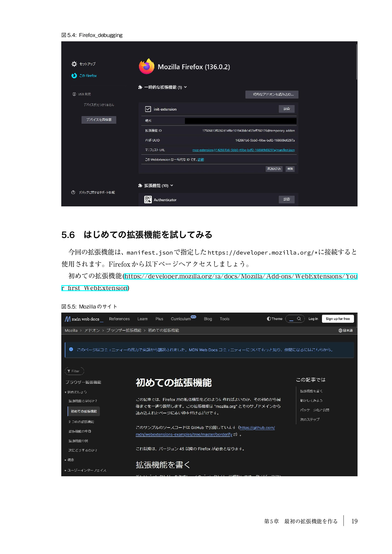Click the globe language icon on MDN

click(340, 331)
